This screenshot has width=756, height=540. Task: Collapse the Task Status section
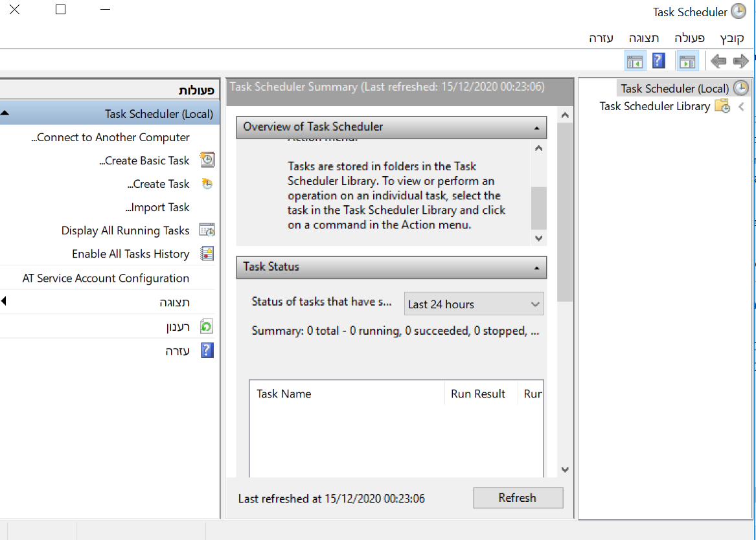point(536,268)
